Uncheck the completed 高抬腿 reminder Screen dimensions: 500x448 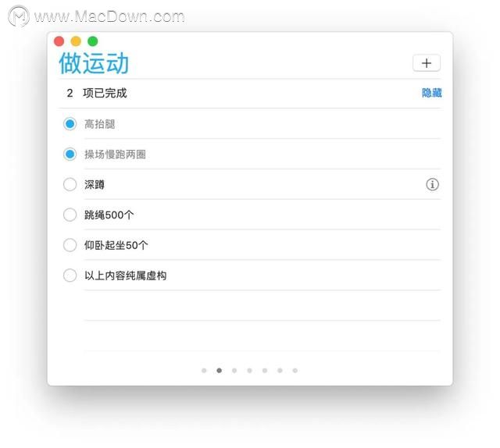tap(70, 123)
